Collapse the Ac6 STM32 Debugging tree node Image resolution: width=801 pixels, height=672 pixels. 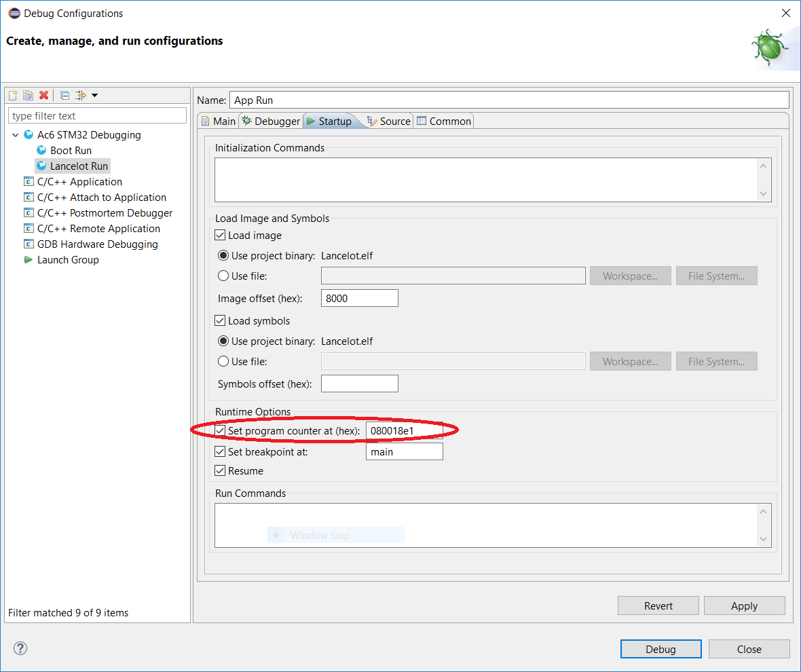coord(15,135)
